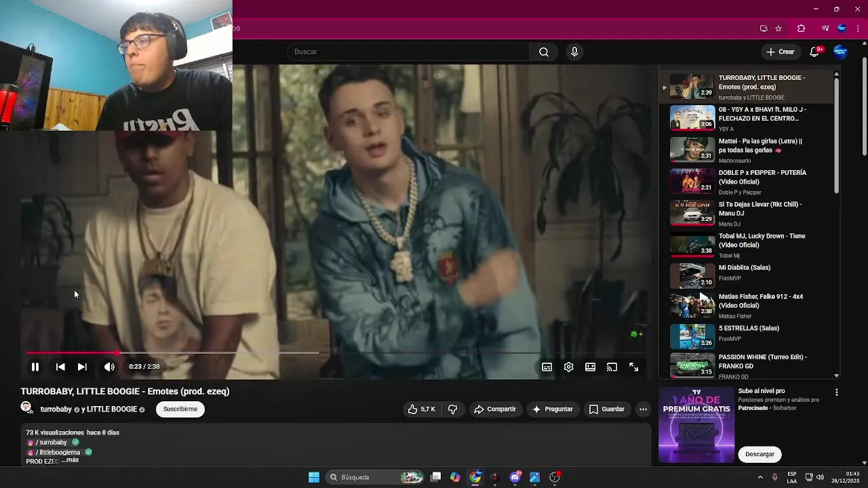Toggle subtitles captions button in player
868x488 pixels.
547,367
